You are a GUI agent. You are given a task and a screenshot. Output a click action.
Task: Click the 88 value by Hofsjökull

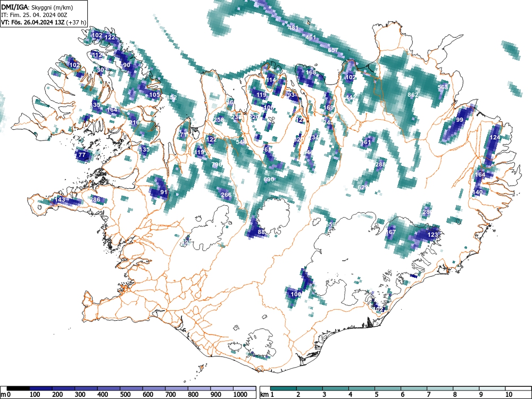point(261,232)
